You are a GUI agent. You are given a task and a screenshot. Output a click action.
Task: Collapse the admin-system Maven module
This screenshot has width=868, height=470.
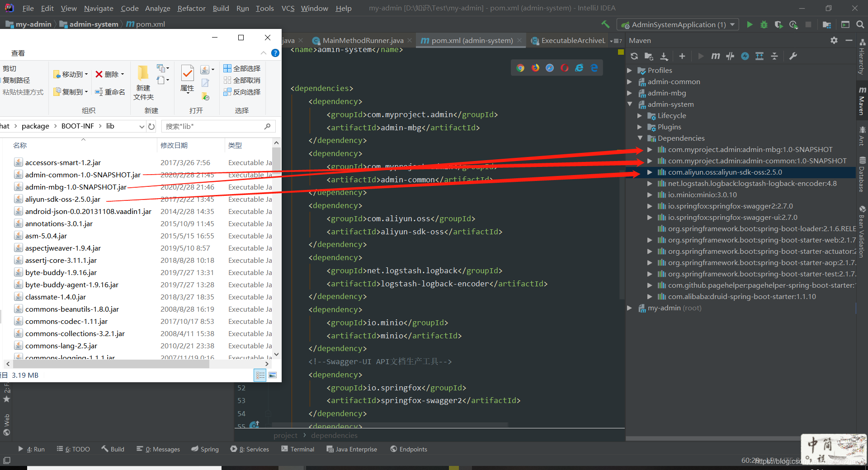[629, 104]
